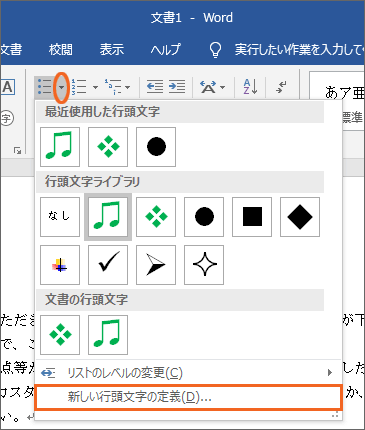Select green diamonds bullet in library
This screenshot has height=430, width=365.
coord(156,217)
